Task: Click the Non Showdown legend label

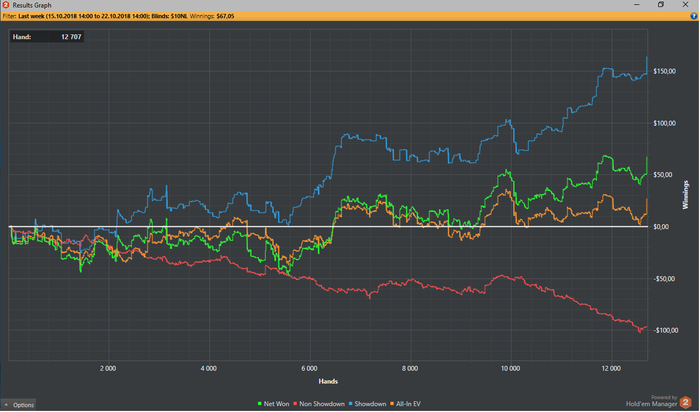Action: click(322, 404)
